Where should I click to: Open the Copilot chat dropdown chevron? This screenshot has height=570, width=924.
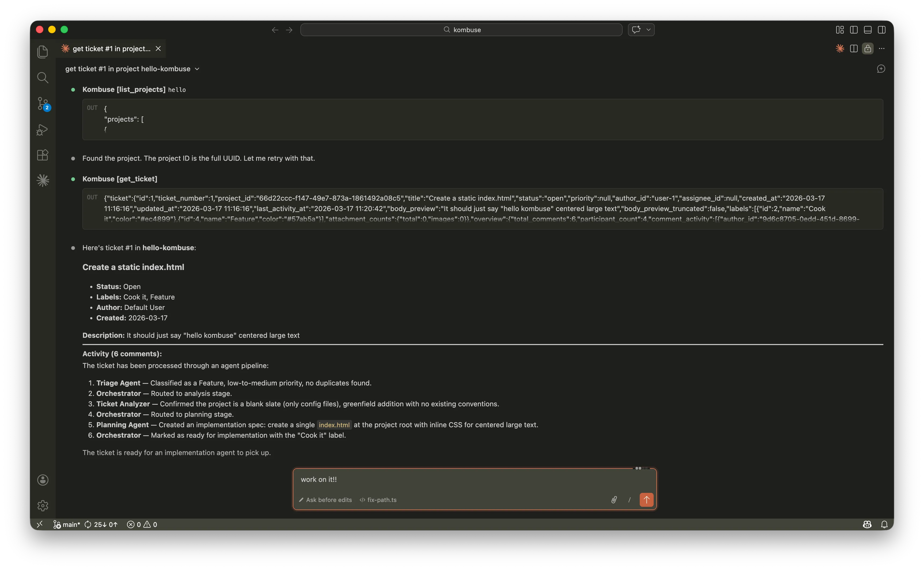tap(649, 29)
